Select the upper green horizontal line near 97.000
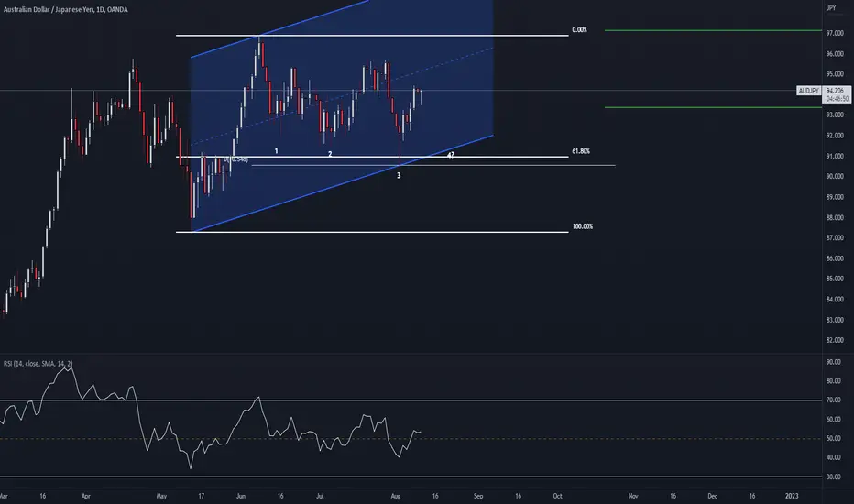 point(713,30)
